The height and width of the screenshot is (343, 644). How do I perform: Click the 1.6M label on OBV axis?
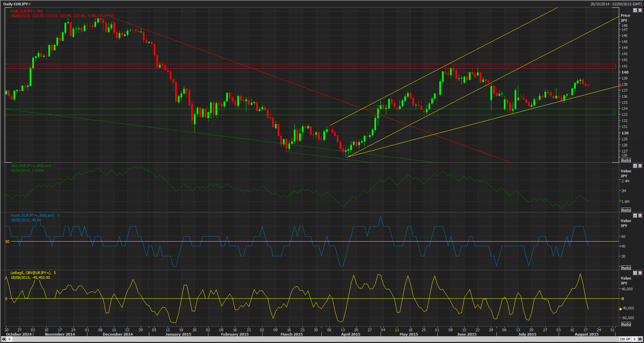pos(625,202)
